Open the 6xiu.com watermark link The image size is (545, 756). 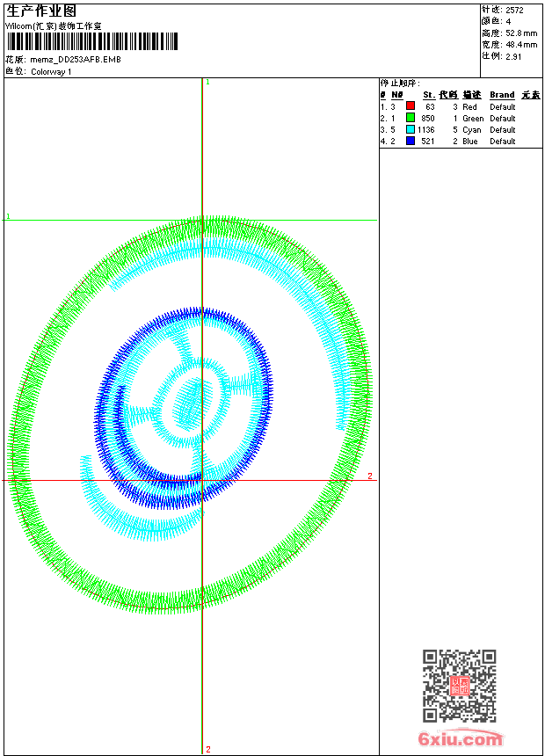point(460,739)
